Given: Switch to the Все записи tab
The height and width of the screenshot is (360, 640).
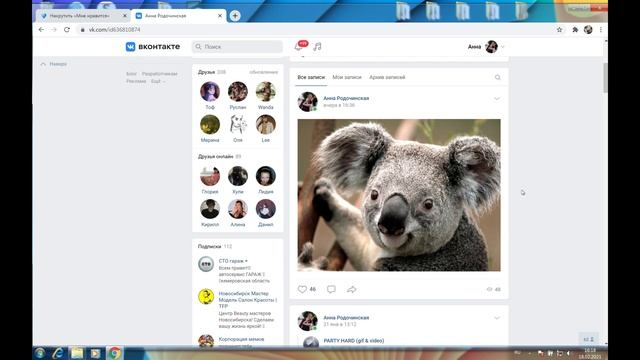Looking at the screenshot, I should click(x=311, y=77).
